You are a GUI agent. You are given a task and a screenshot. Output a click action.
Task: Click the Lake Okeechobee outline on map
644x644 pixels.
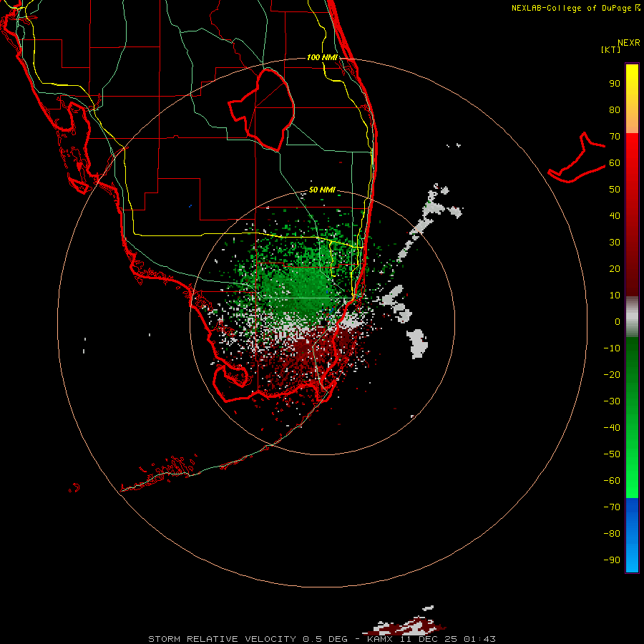click(262, 110)
